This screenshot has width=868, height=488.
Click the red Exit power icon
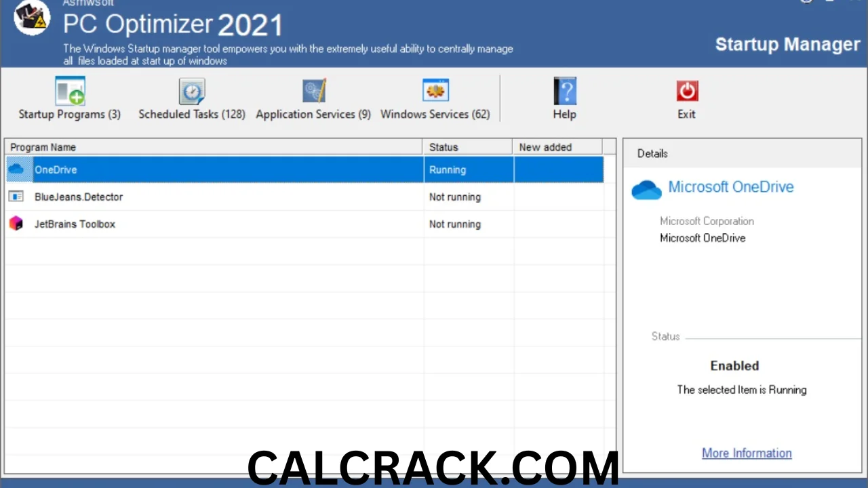(687, 91)
